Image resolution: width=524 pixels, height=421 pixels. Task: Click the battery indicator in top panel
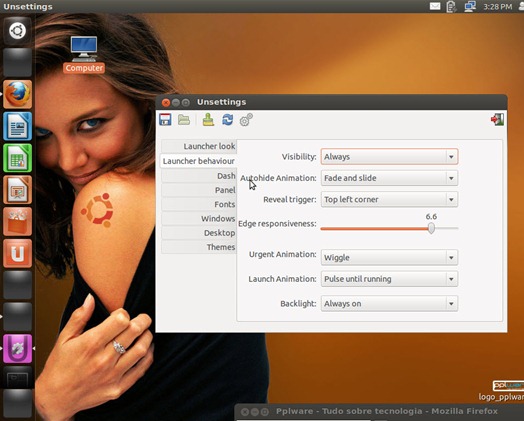click(x=451, y=6)
